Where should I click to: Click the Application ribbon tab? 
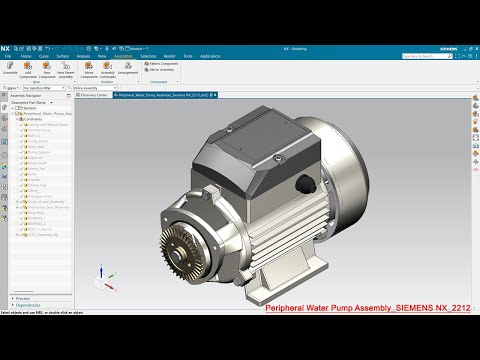pyautogui.click(x=210, y=56)
